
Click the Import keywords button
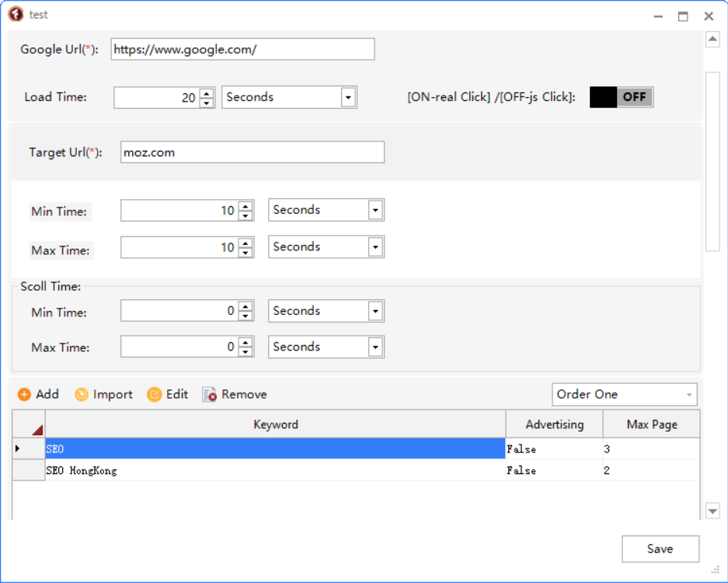(103, 394)
